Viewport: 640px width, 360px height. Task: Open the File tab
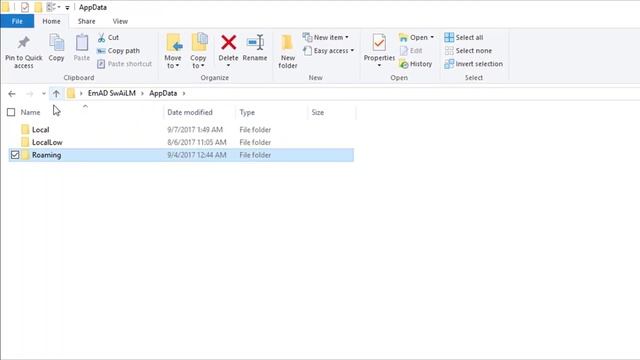pyautogui.click(x=17, y=21)
